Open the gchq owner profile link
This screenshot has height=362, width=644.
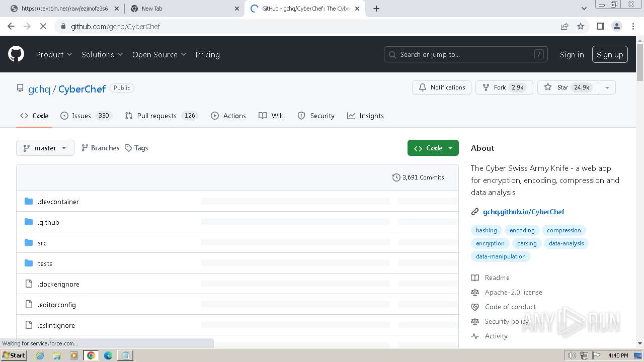tap(39, 89)
